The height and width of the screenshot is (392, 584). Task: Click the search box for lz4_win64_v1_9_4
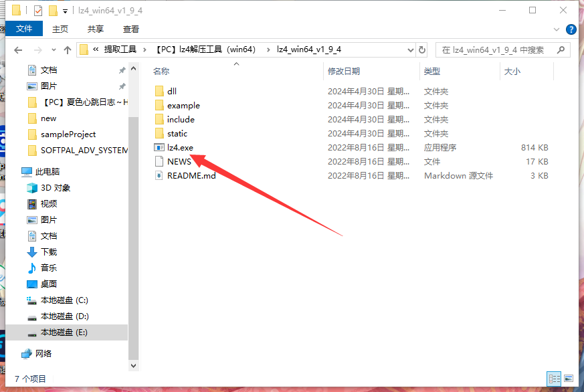pyautogui.click(x=495, y=50)
